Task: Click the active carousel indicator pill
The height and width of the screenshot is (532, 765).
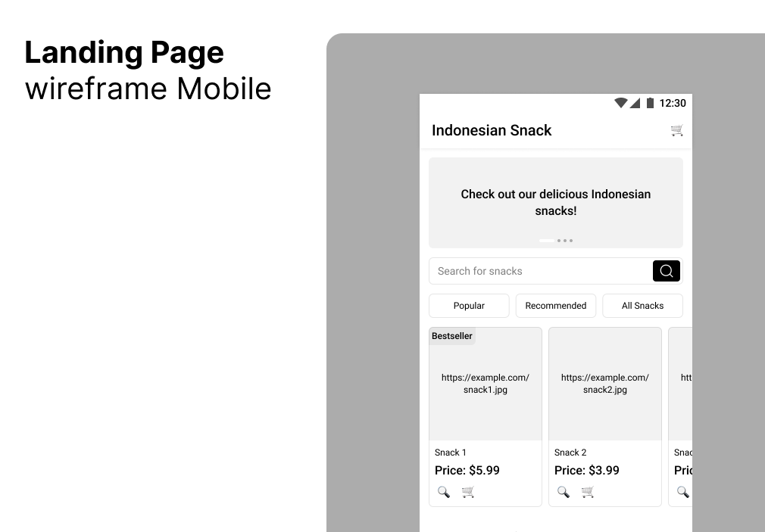Action: click(x=546, y=241)
